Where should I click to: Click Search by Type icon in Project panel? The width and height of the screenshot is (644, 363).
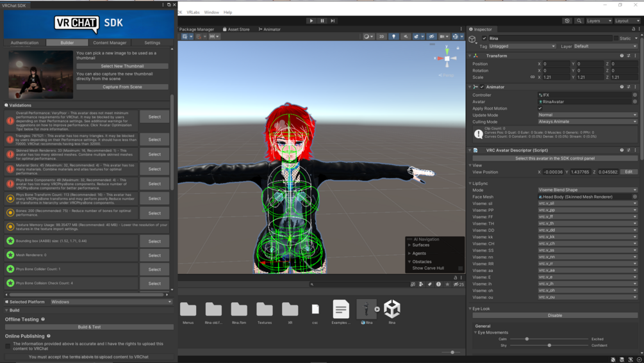click(421, 284)
